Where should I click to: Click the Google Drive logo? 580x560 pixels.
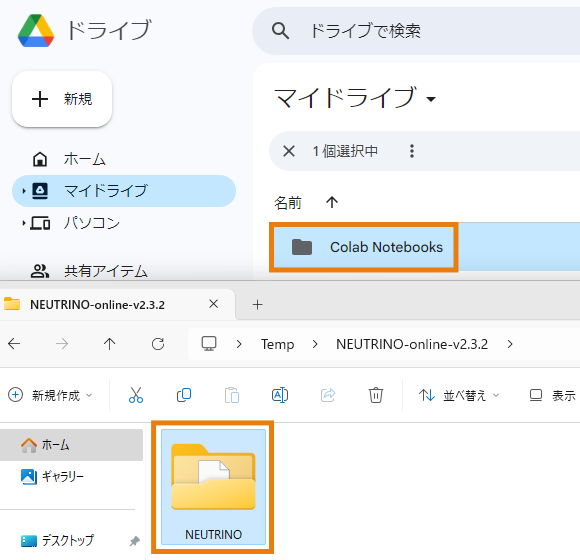click(36, 31)
